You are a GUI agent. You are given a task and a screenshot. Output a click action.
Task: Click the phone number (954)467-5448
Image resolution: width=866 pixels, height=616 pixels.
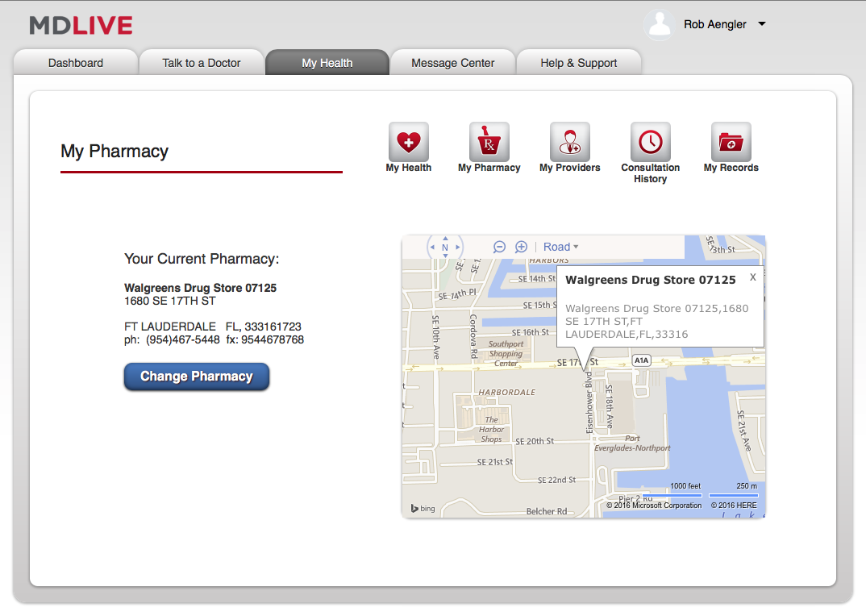coord(183,339)
